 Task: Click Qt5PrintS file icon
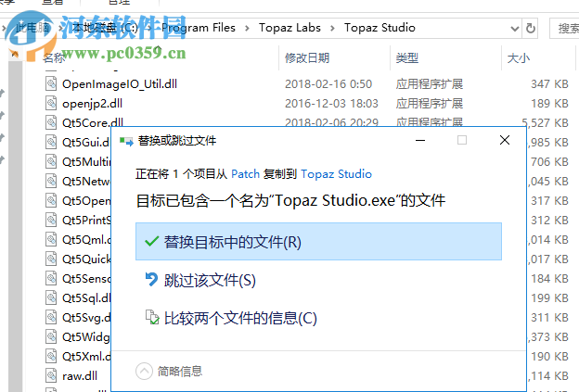point(51,220)
